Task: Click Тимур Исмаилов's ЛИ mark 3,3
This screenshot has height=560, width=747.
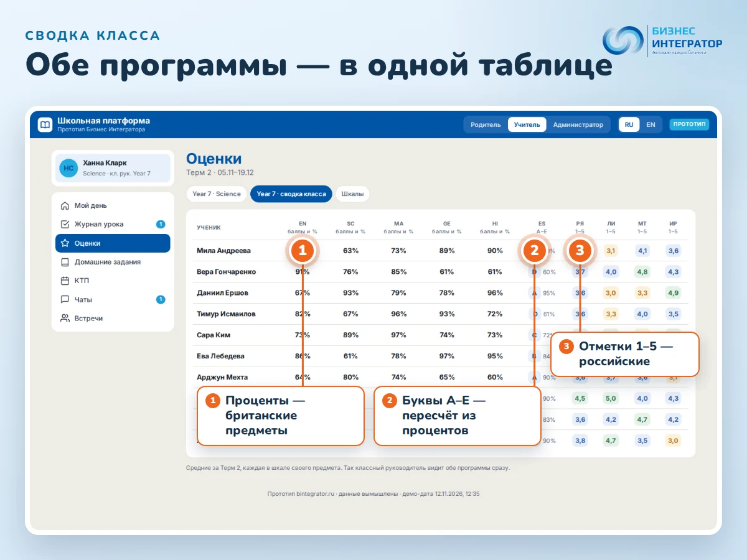Action: point(611,314)
